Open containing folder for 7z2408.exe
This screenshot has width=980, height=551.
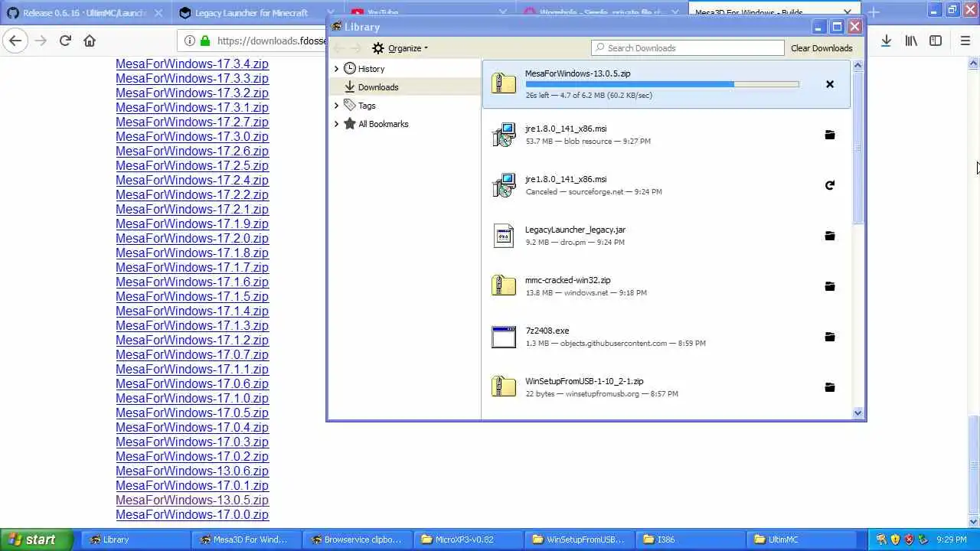coord(829,337)
